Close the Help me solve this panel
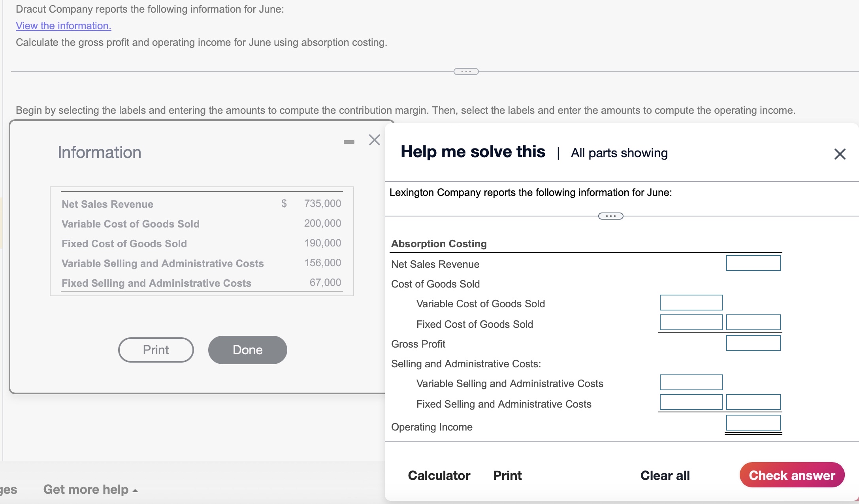The image size is (859, 504). click(x=840, y=154)
